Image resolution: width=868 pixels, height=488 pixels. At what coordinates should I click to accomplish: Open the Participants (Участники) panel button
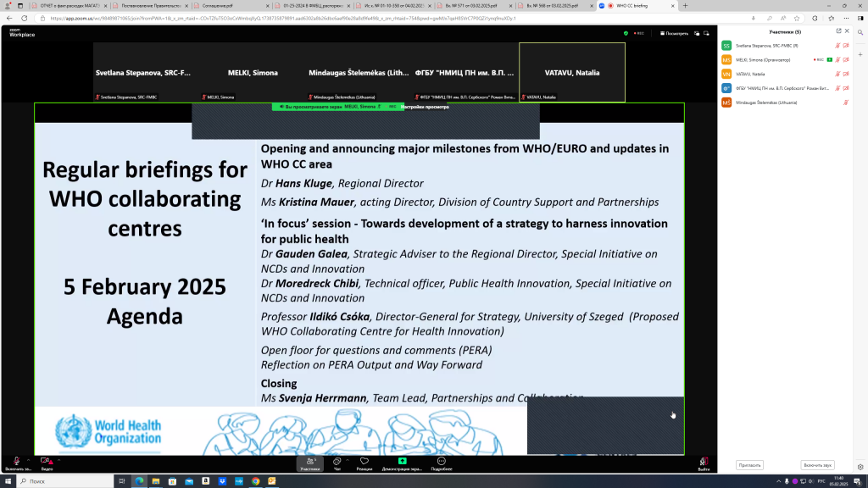tap(309, 462)
